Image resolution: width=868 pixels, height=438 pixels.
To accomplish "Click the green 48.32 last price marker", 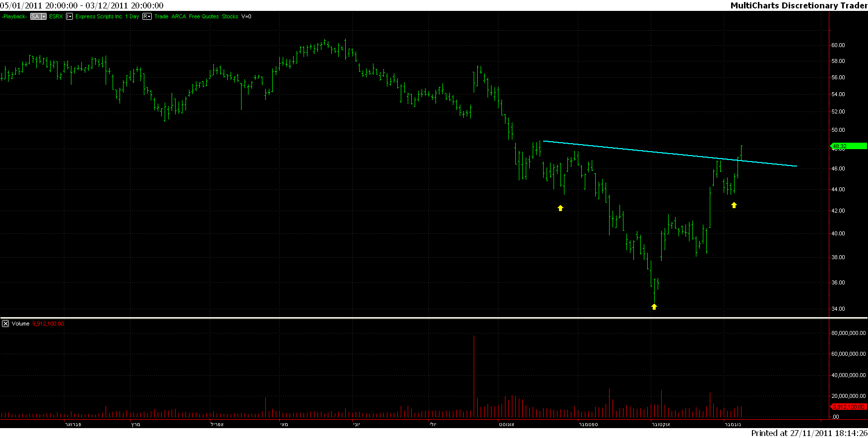I will 848,146.
